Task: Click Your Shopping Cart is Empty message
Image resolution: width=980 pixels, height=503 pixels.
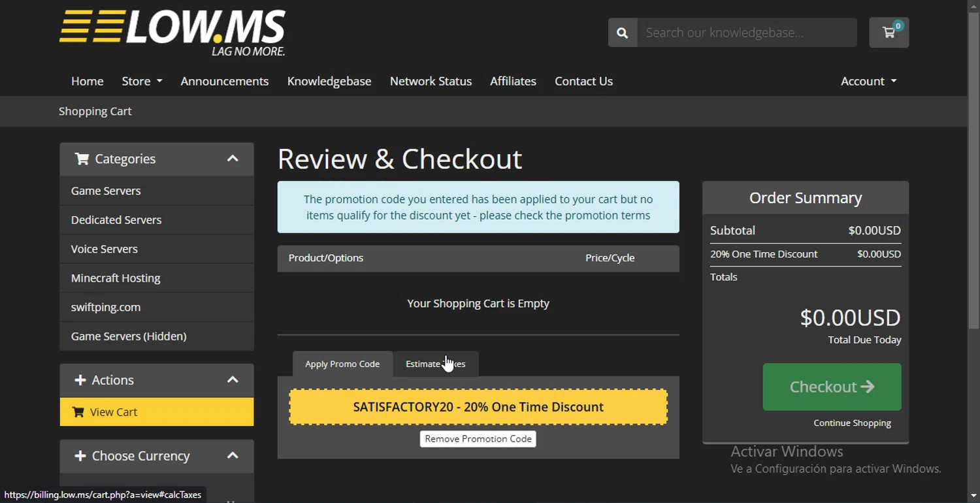Action: pyautogui.click(x=478, y=304)
